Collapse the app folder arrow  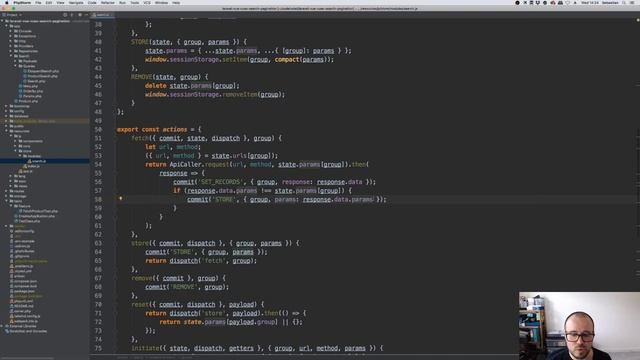pos(7,26)
